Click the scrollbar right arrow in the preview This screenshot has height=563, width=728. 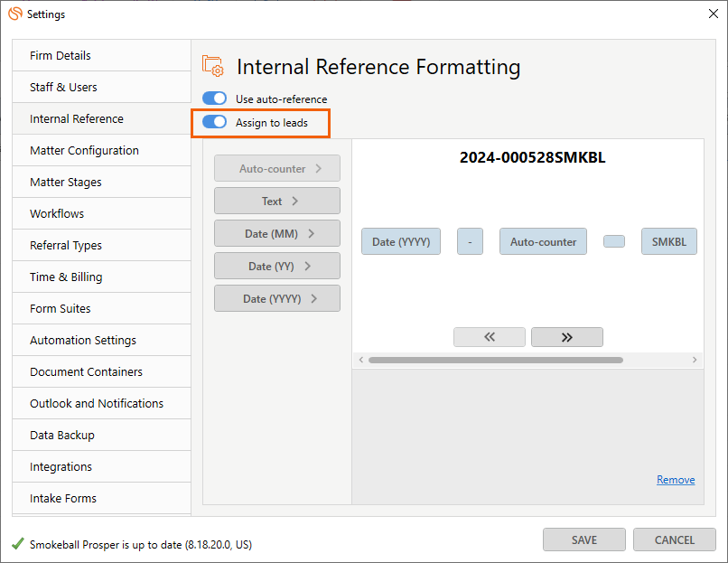(695, 360)
